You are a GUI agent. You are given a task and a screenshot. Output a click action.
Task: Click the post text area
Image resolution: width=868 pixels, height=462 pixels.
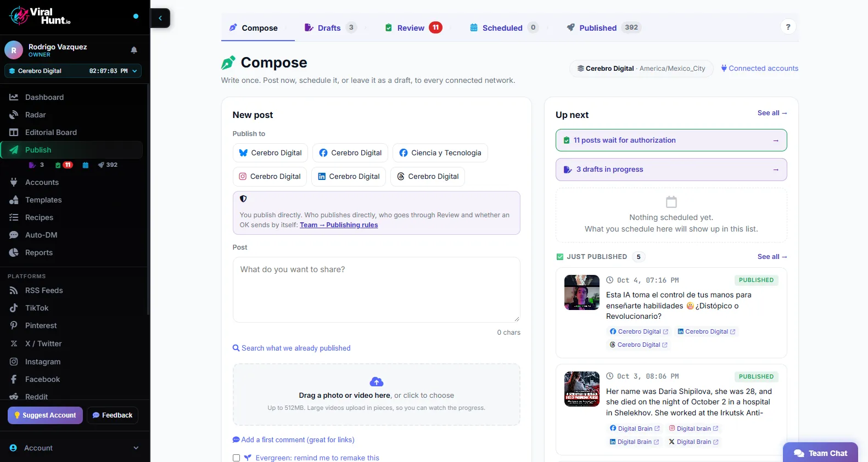click(376, 290)
